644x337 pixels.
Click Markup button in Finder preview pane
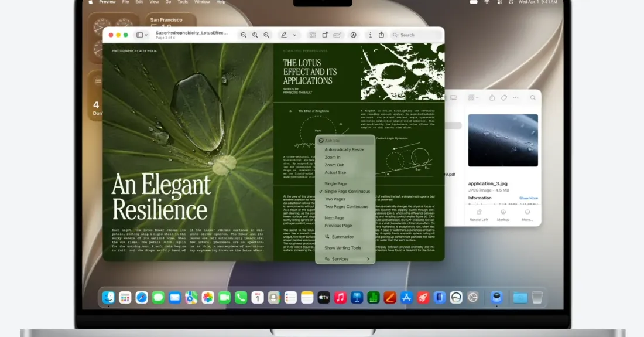point(503,215)
